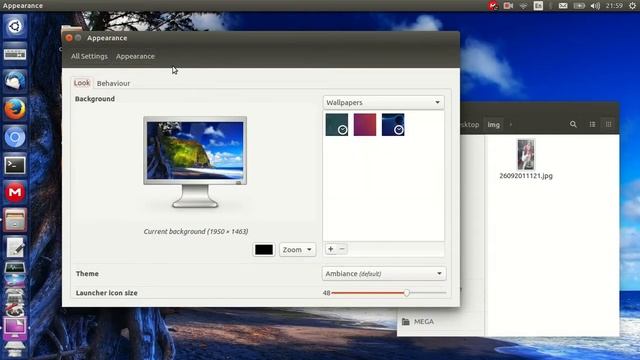The width and height of the screenshot is (640, 360).
Task: Open the System Monitor launcher icon
Action: pos(15,268)
